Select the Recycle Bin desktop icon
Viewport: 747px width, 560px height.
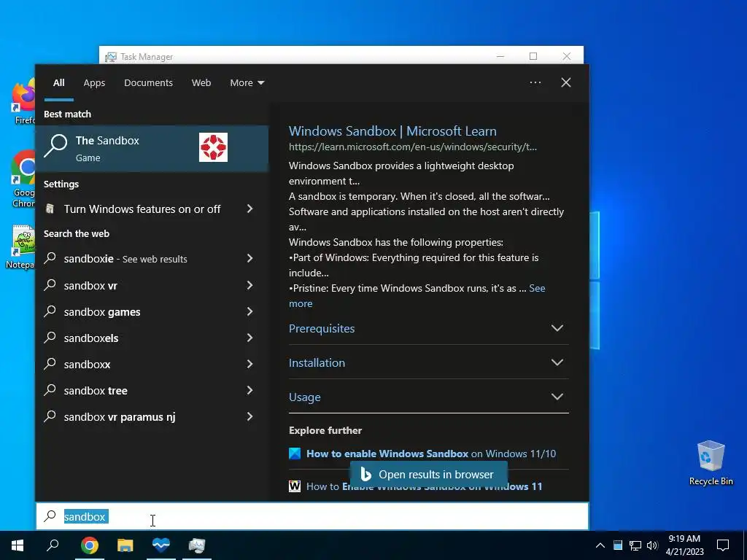point(711,463)
